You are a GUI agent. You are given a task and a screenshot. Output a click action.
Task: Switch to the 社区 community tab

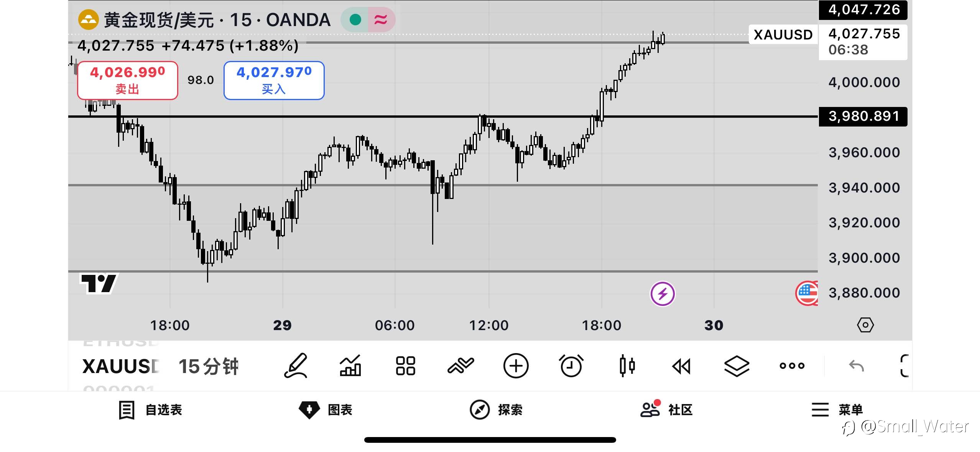(667, 410)
